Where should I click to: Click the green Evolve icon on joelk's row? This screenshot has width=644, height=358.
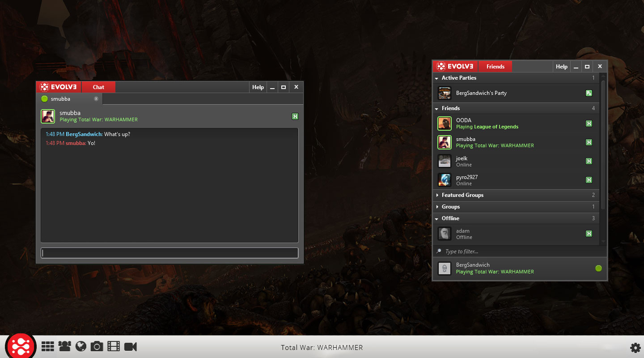coord(589,161)
